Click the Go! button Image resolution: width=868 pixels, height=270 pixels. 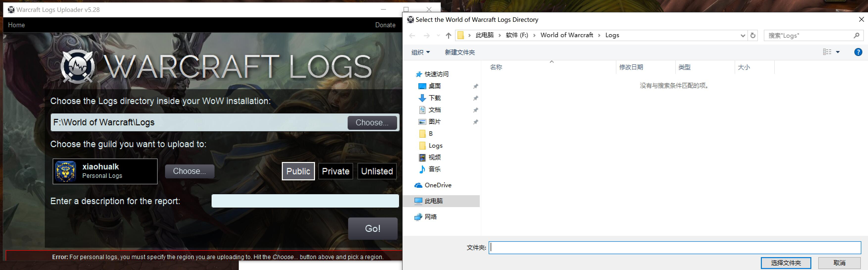point(372,228)
